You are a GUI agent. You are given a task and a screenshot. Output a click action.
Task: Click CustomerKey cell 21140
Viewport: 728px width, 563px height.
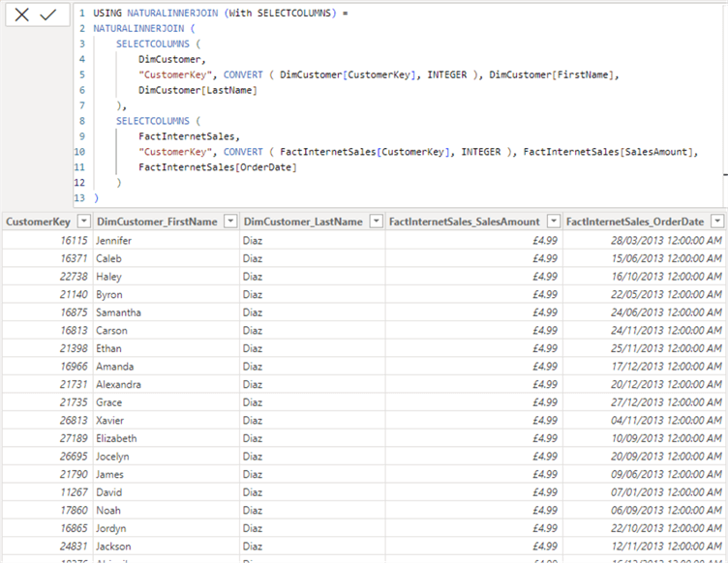[47, 294]
